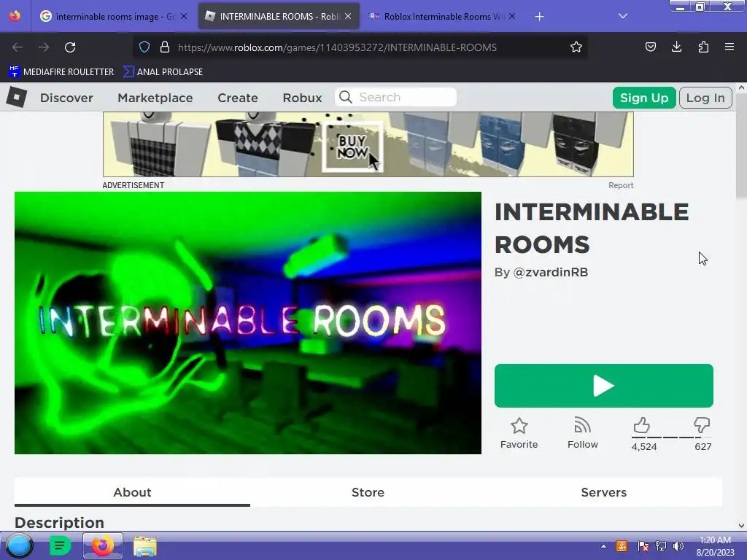Screen dimensions: 747x560
Task: Open the Start menu orb
Action: [19, 545]
